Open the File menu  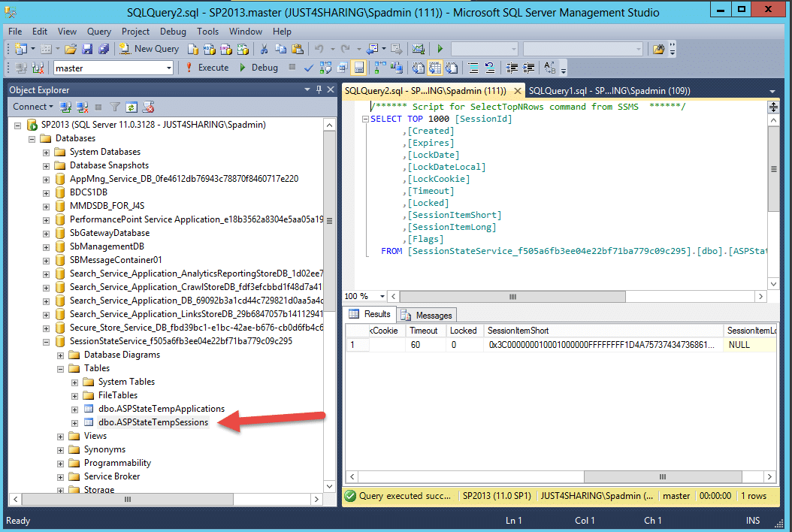15,32
